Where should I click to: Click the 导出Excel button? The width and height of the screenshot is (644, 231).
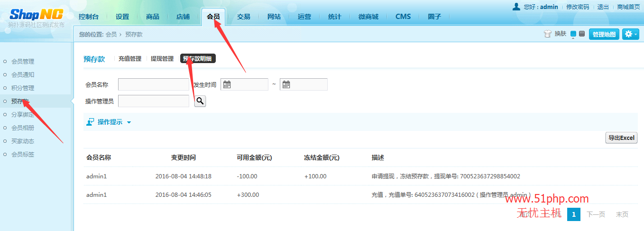click(621, 138)
